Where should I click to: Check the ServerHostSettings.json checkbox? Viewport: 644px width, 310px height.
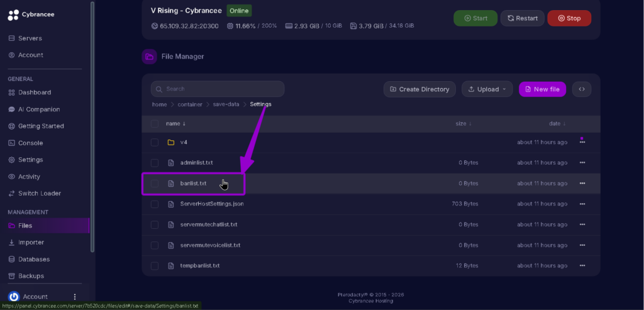point(155,204)
